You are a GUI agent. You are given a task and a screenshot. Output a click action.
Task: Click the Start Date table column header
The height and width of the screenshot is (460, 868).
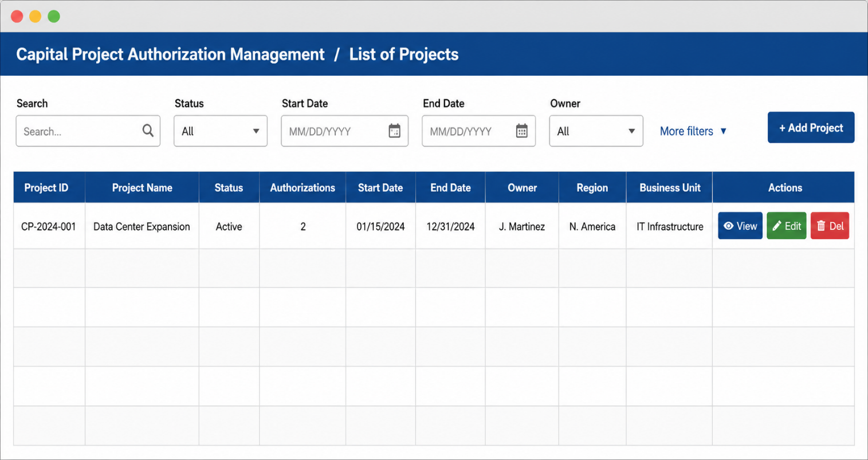380,187
